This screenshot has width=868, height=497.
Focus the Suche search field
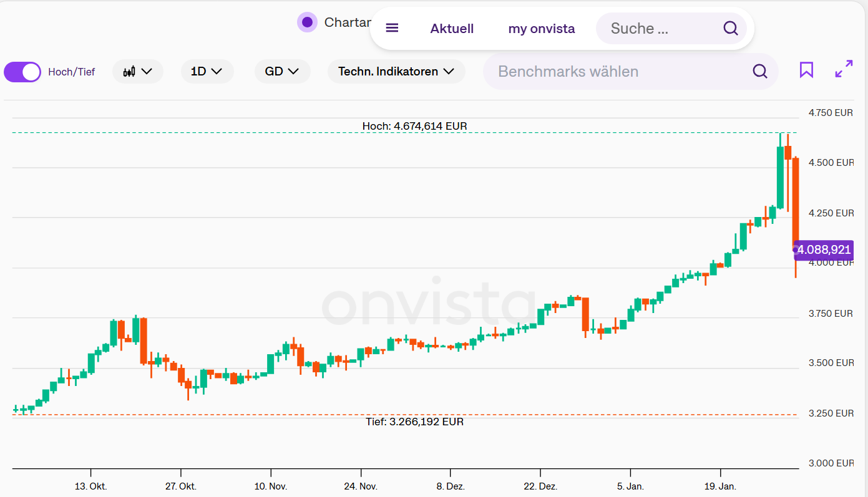655,29
